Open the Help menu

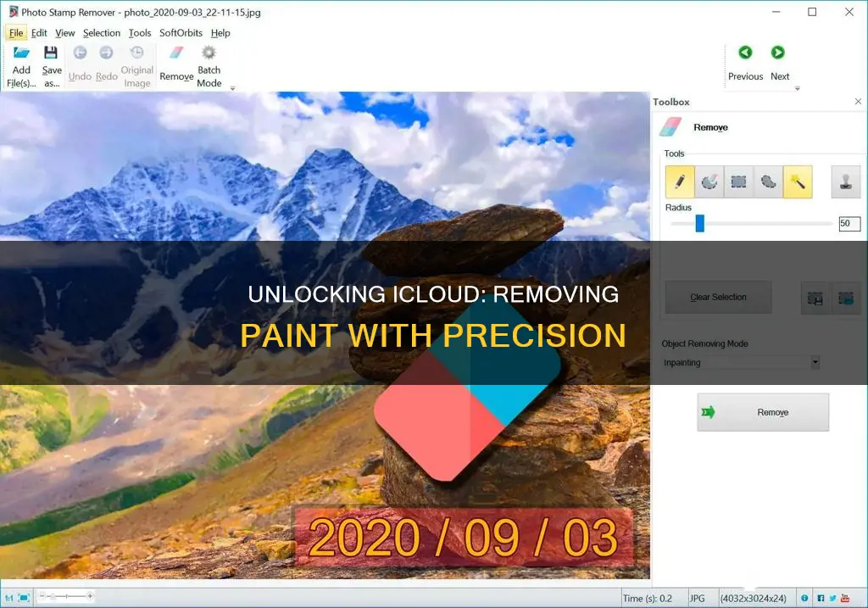(220, 33)
